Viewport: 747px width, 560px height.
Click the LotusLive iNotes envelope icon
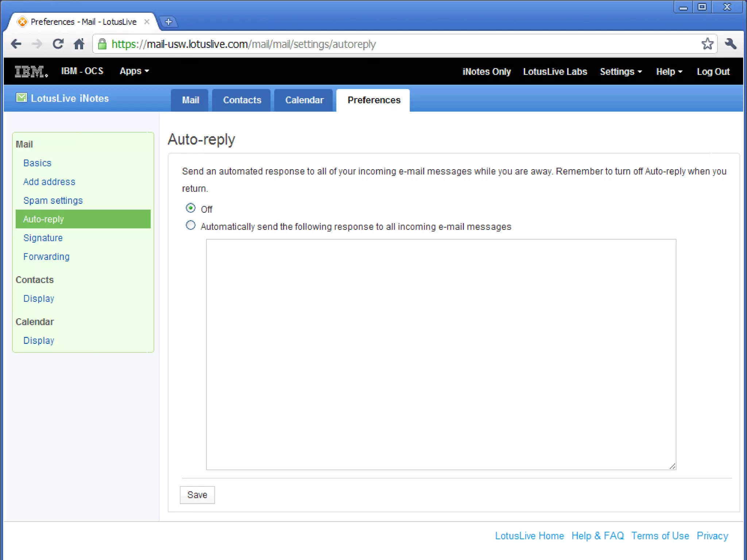click(22, 98)
